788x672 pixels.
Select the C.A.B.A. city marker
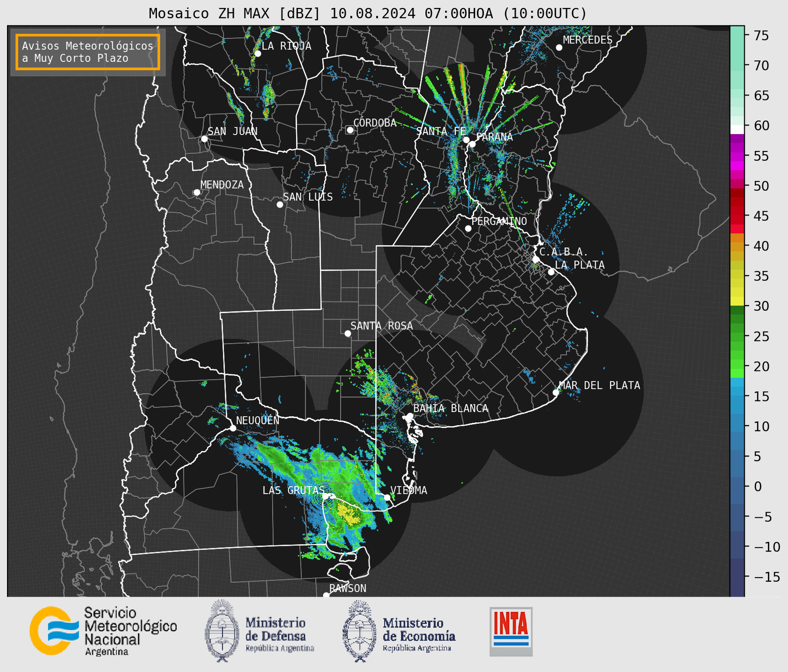[536, 259]
